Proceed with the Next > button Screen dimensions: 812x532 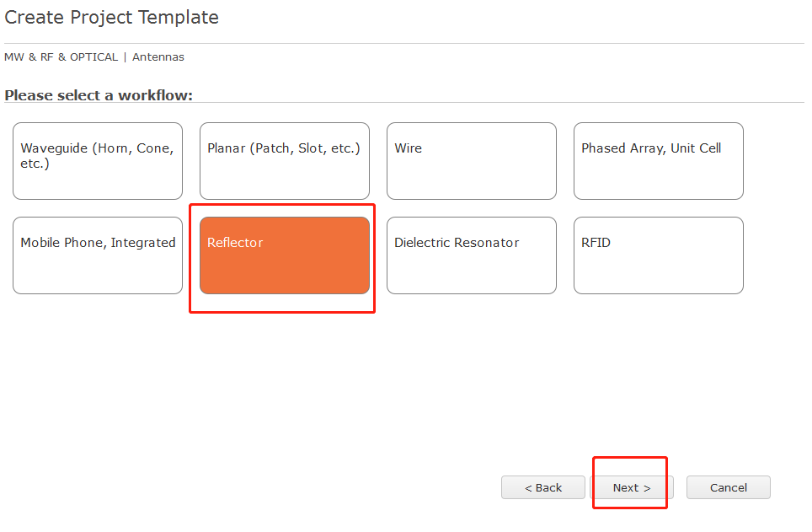631,487
